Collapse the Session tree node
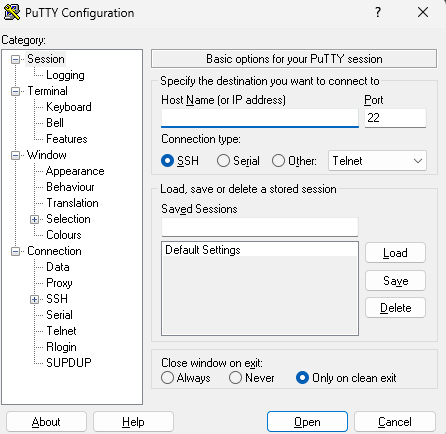This screenshot has height=434, width=446. pyautogui.click(x=15, y=60)
